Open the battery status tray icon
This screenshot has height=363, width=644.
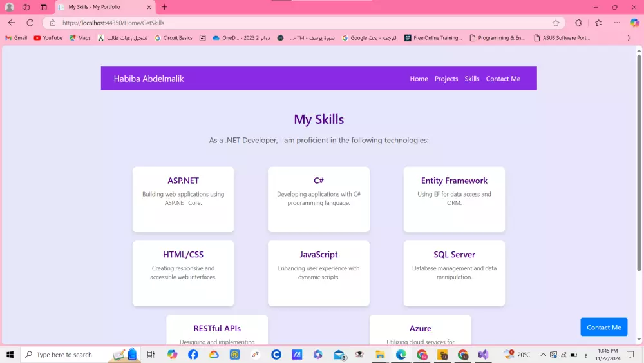pos(574,355)
